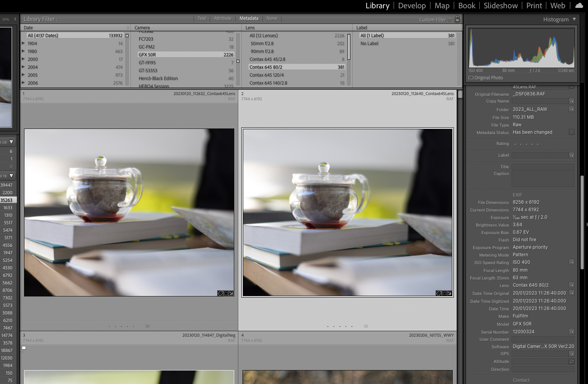Go to the Print module
This screenshot has width=588, height=384.
click(x=534, y=6)
